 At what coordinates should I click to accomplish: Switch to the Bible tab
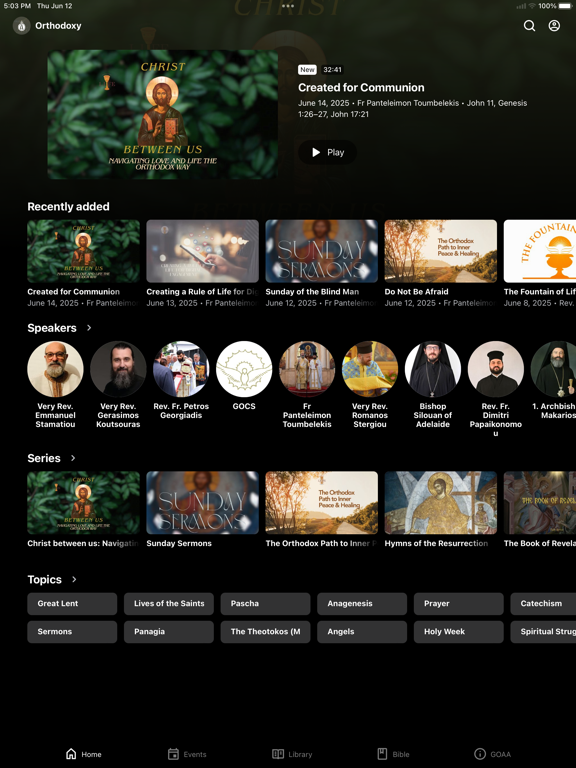click(x=393, y=754)
